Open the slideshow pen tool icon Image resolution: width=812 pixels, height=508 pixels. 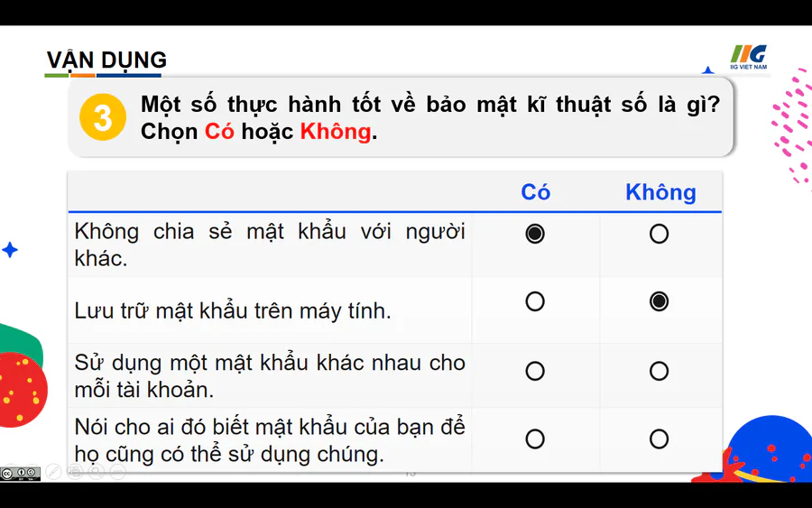54,472
